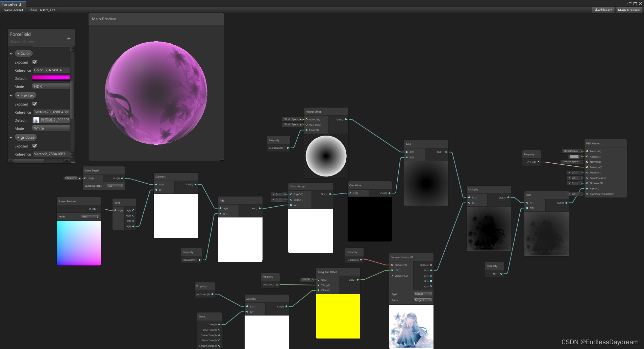Uncheck Exposed for the Color property

(34, 62)
